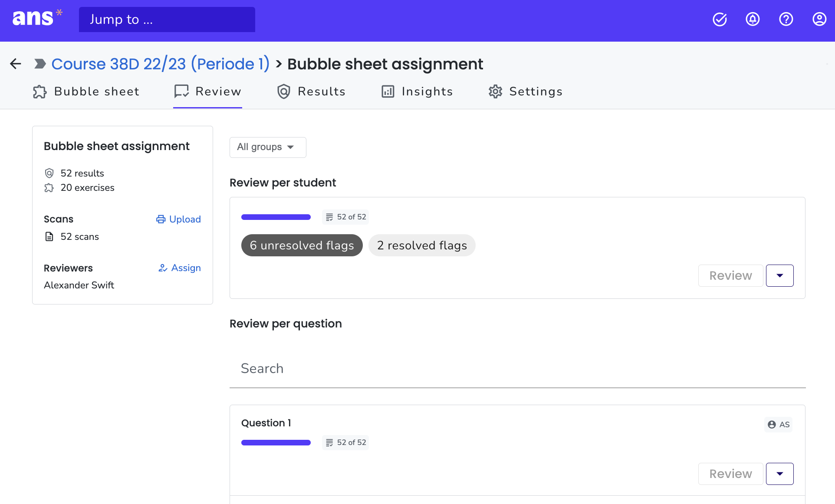This screenshot has height=504, width=835.
Task: Click the chart icon on Insights tab
Action: tap(388, 92)
